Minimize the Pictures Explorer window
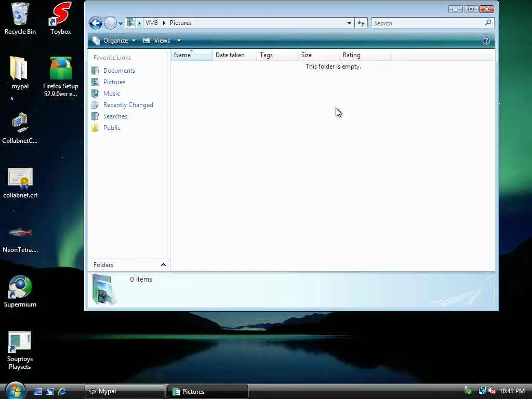 (455, 9)
